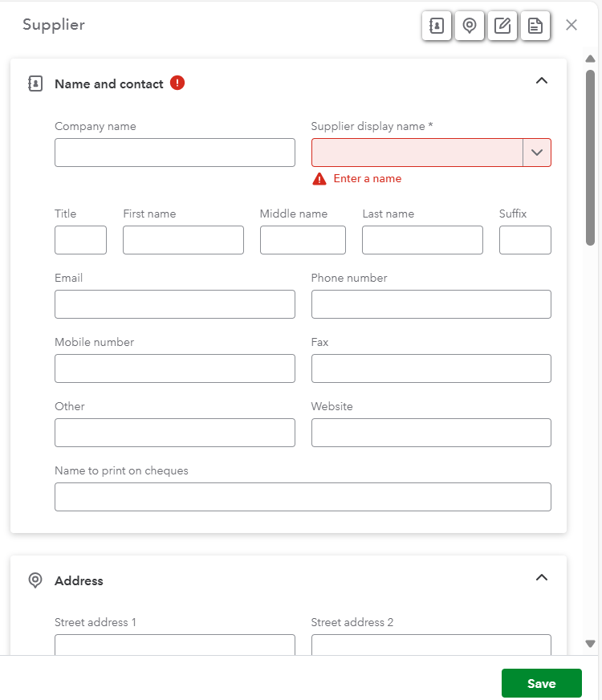Click the Middle name field

(303, 240)
